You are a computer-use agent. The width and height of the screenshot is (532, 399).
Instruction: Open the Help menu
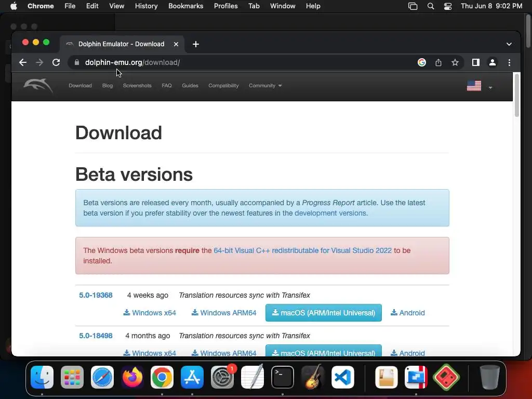(313, 6)
